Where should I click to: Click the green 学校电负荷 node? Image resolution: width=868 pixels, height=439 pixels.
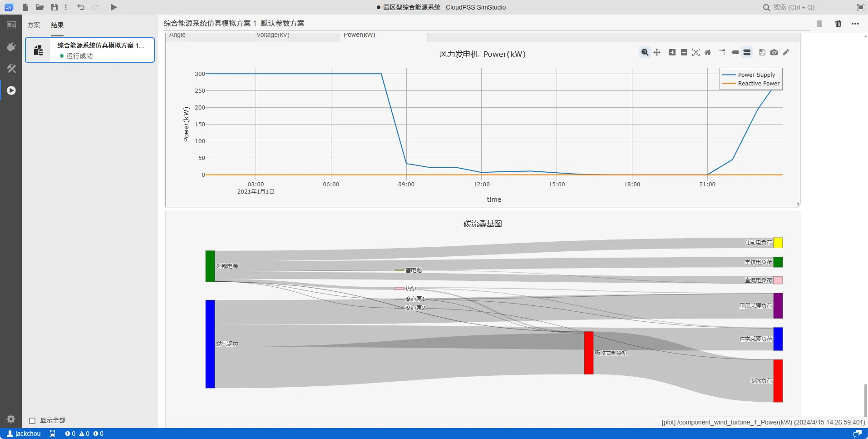[778, 262]
